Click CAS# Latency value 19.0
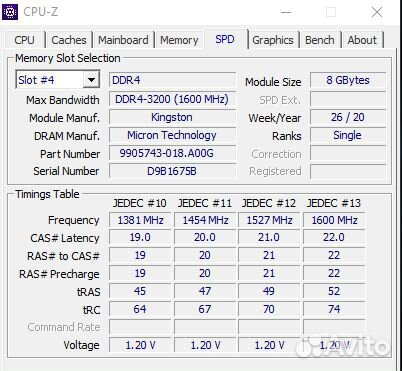 point(140,237)
